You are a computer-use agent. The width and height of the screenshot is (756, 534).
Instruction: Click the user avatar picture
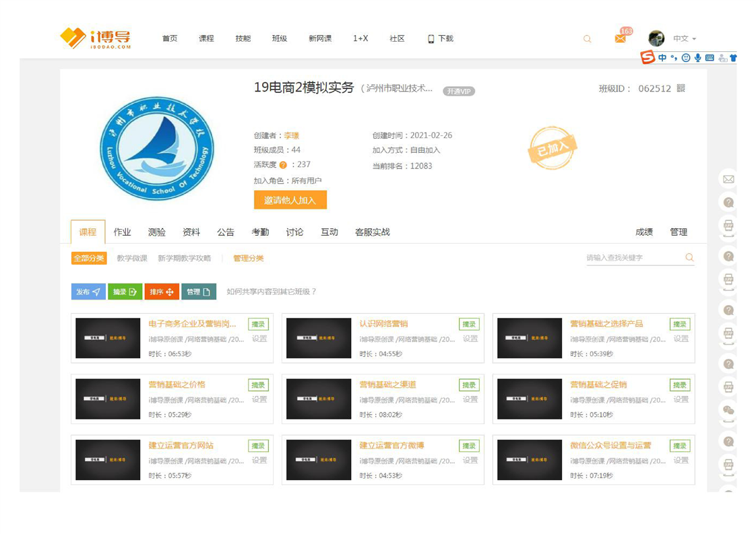[x=656, y=38]
